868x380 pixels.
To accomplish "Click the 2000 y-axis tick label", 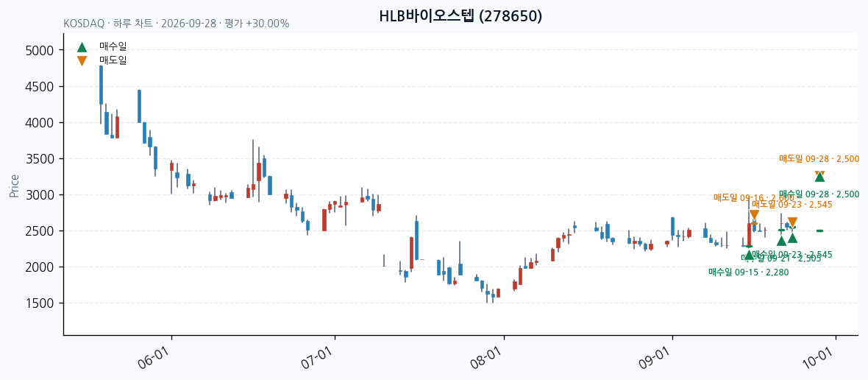I will click(x=39, y=267).
